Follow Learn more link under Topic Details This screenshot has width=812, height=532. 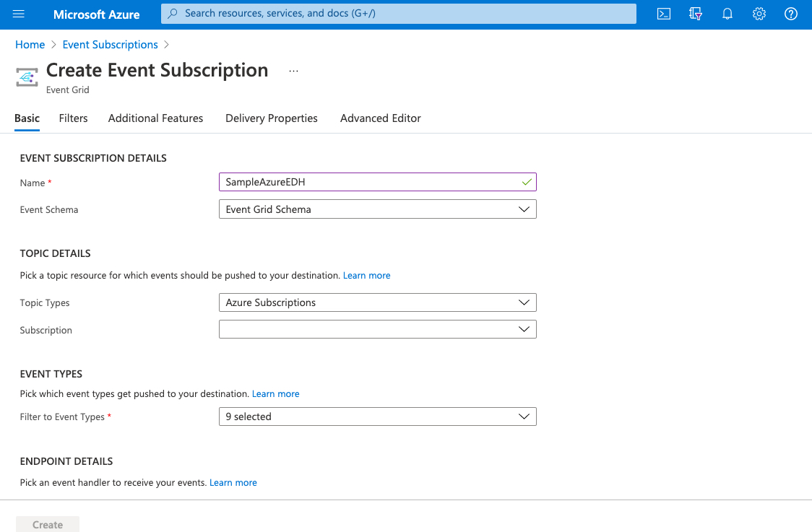click(x=367, y=275)
